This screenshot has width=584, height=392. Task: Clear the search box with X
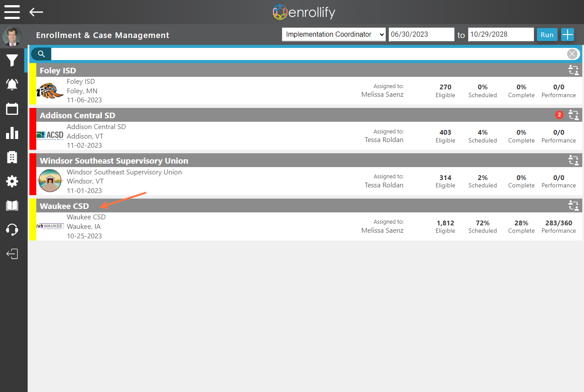click(x=572, y=54)
